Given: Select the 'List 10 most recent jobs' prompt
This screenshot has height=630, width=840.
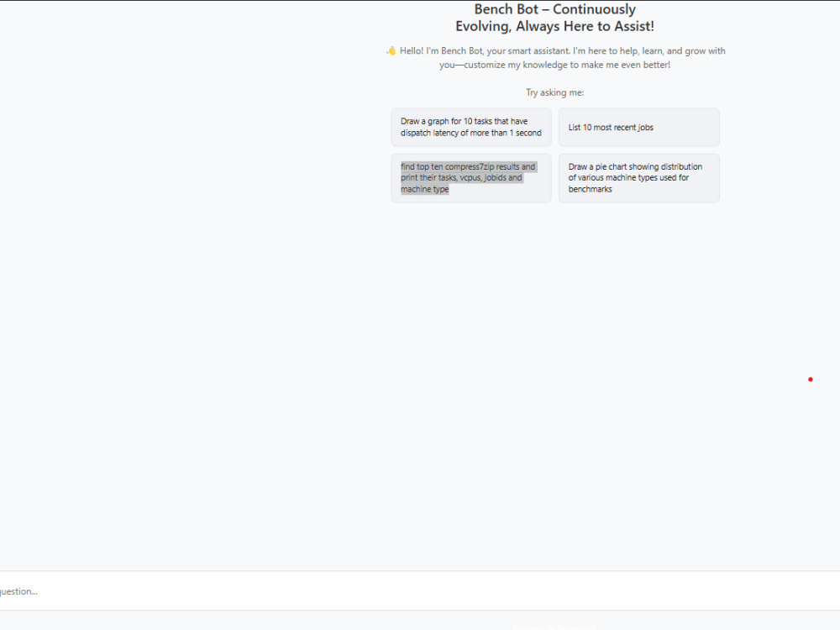Looking at the screenshot, I should [x=638, y=127].
